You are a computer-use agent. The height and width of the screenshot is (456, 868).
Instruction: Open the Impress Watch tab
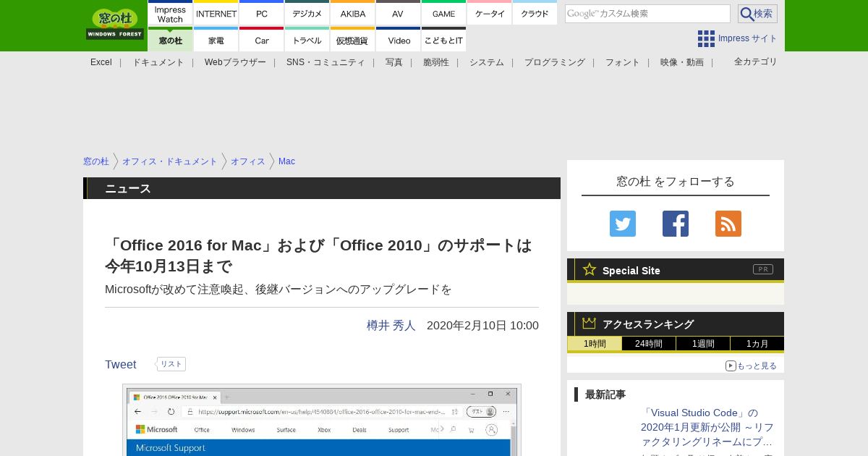tap(171, 13)
